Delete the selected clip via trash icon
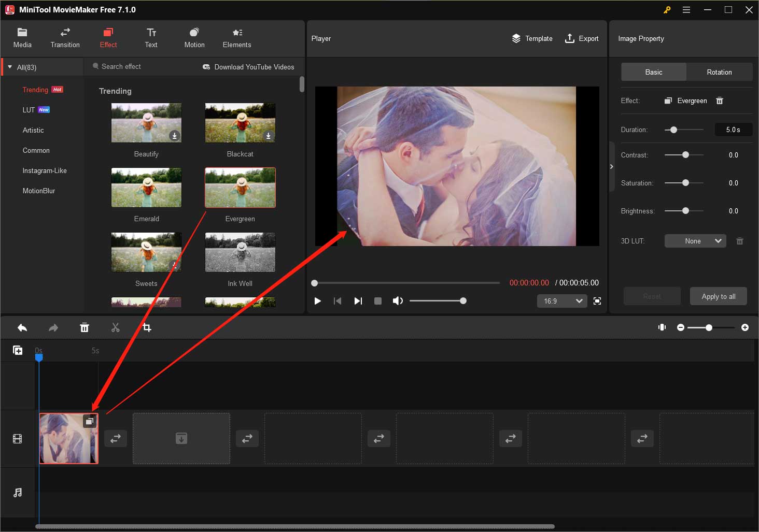This screenshot has width=759, height=532. point(85,327)
